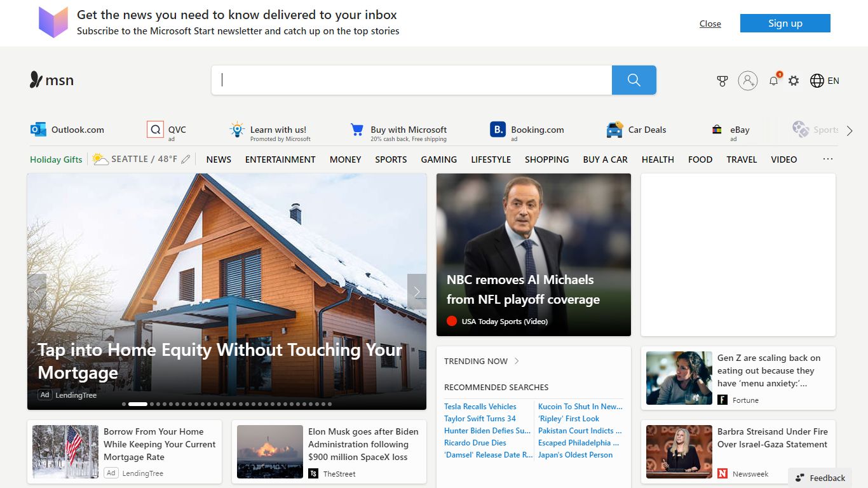Go to previous carousel slide
868x488 pixels.
(x=37, y=292)
